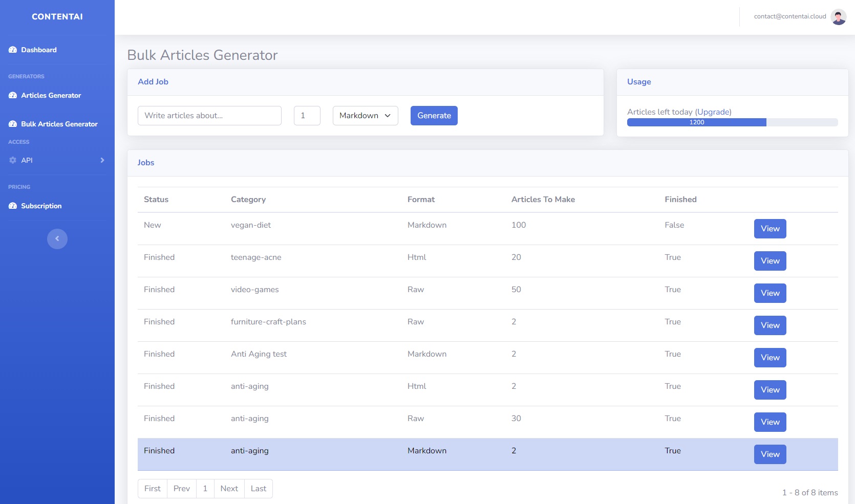Click the CONTENTAI logo text

(57, 16)
